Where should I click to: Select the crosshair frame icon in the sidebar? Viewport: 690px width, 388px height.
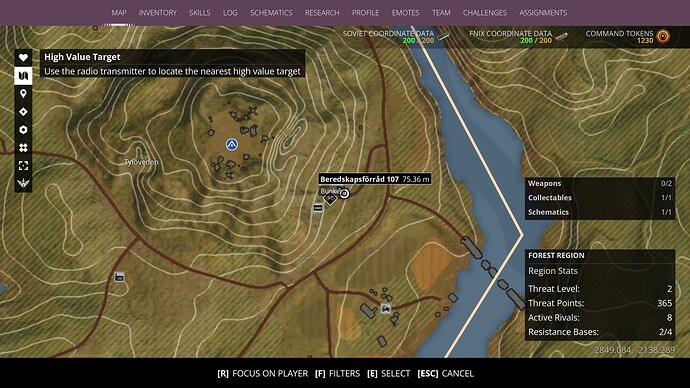pyautogui.click(x=23, y=165)
